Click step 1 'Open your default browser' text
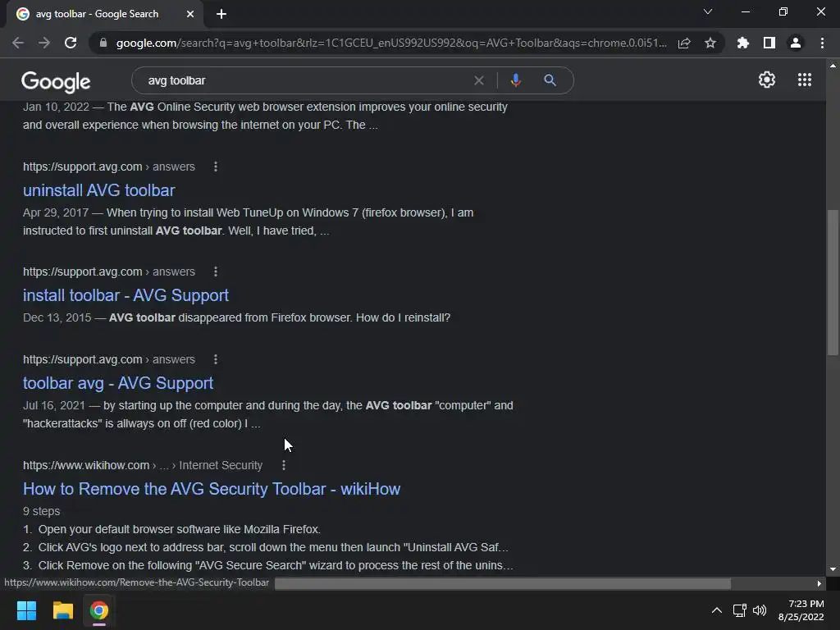 tap(180, 529)
